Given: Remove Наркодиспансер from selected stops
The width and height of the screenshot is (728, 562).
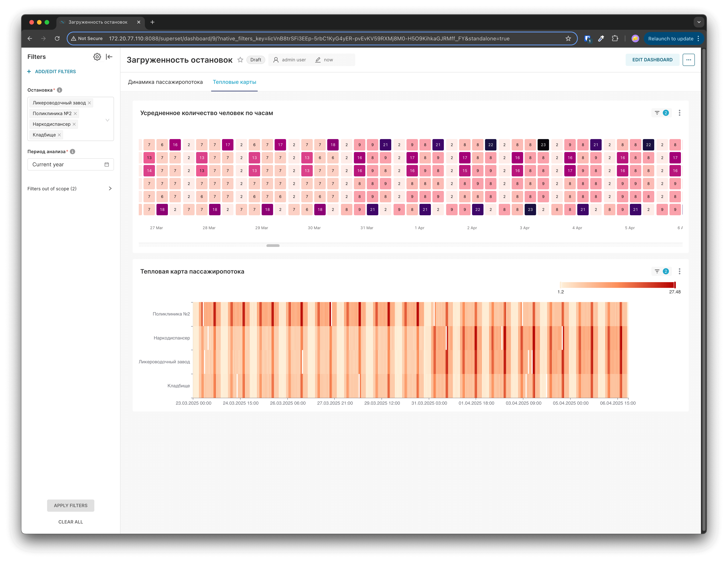Looking at the screenshot, I should [x=74, y=124].
